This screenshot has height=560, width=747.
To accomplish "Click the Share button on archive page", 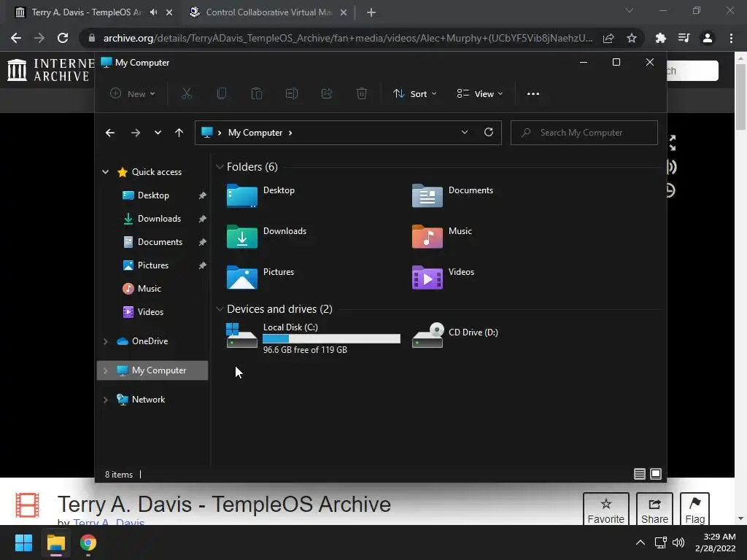I will coord(654,509).
